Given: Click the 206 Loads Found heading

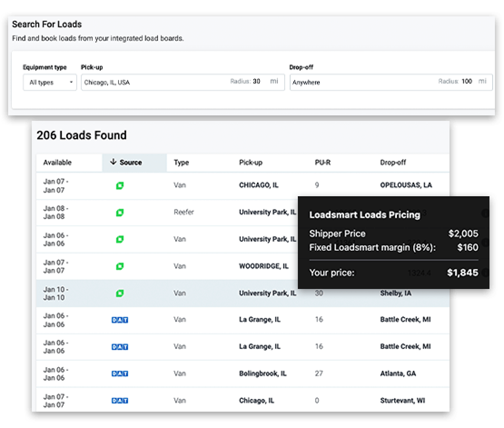Looking at the screenshot, I should (x=82, y=135).
